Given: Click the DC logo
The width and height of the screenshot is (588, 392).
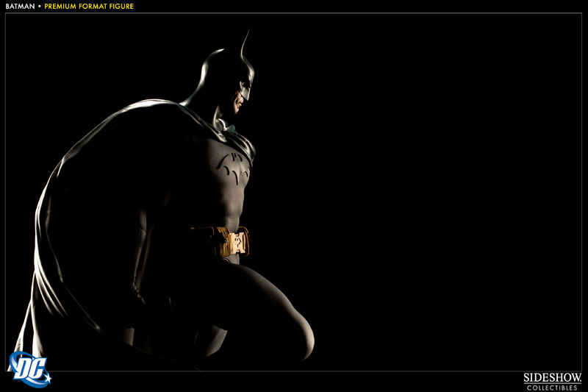Looking at the screenshot, I should pyautogui.click(x=30, y=369).
